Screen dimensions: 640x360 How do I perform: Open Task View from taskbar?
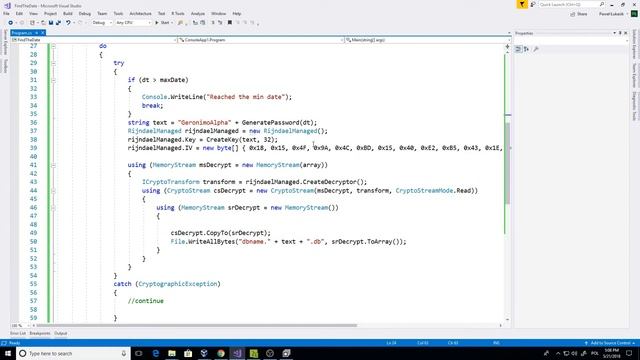click(x=139, y=353)
